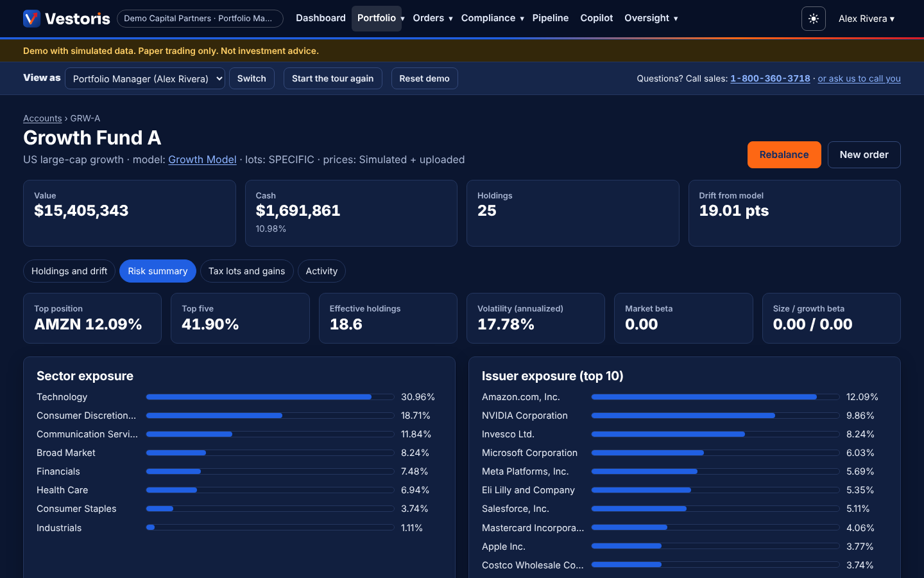
Task: Click the New order button
Action: tap(864, 155)
